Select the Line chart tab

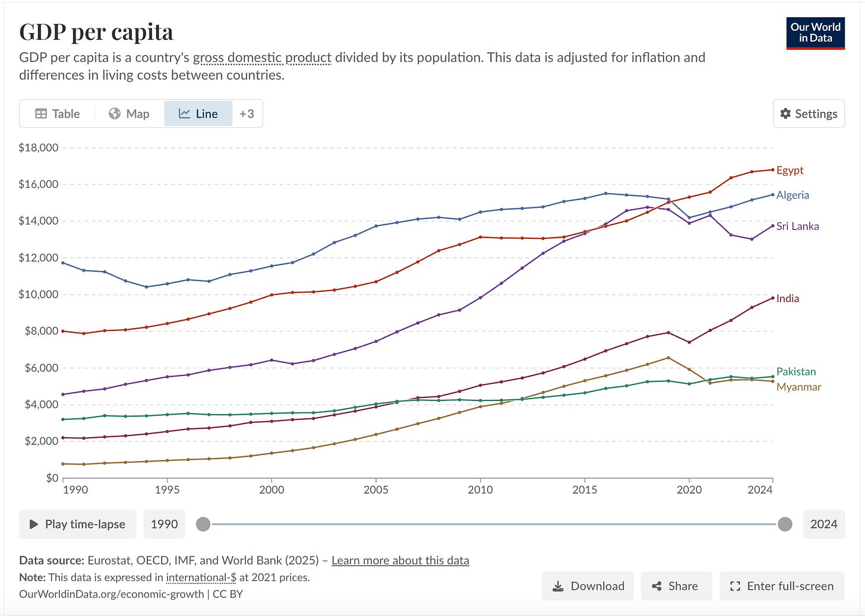[x=198, y=113]
